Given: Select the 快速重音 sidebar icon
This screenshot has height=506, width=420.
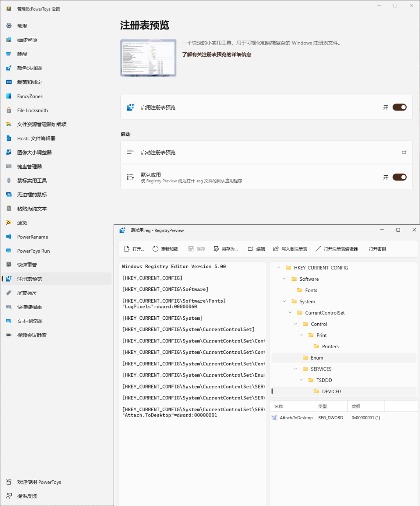Looking at the screenshot, I should pos(9,265).
